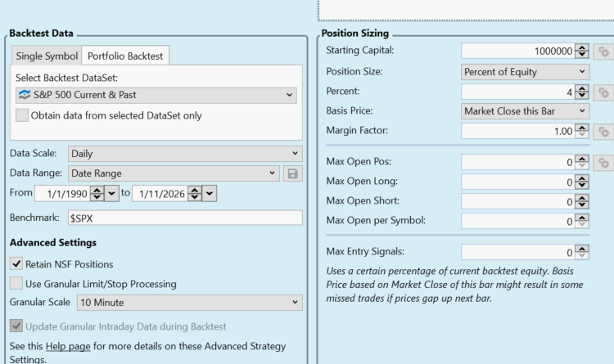Increase Max Entry Signals with up arrow

coord(582,249)
